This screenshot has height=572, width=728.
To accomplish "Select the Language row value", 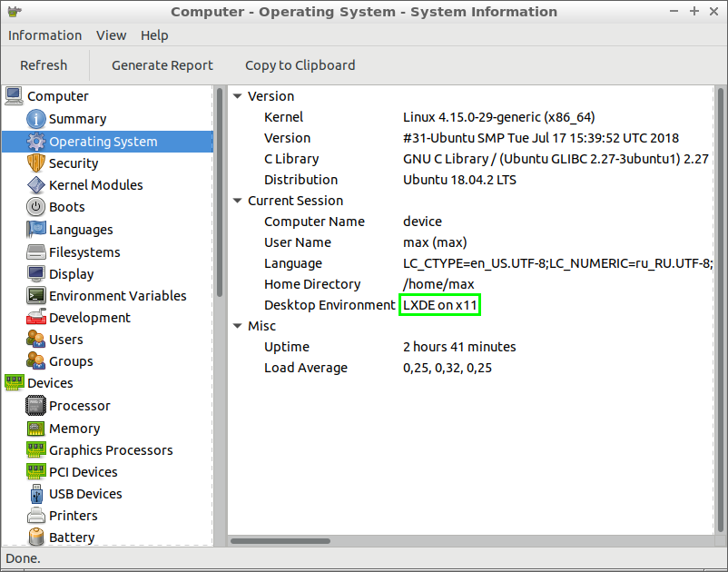I will (557, 263).
